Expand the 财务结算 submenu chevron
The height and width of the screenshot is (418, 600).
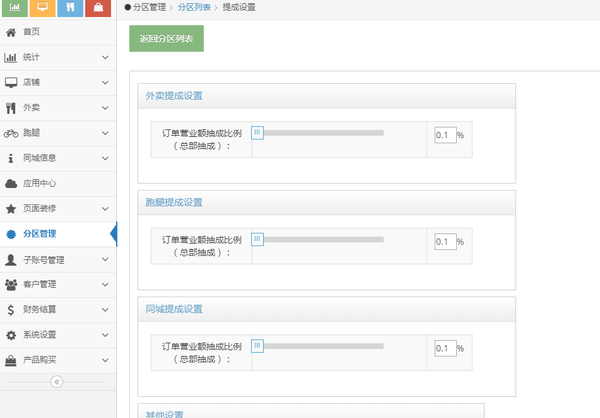pyautogui.click(x=105, y=309)
